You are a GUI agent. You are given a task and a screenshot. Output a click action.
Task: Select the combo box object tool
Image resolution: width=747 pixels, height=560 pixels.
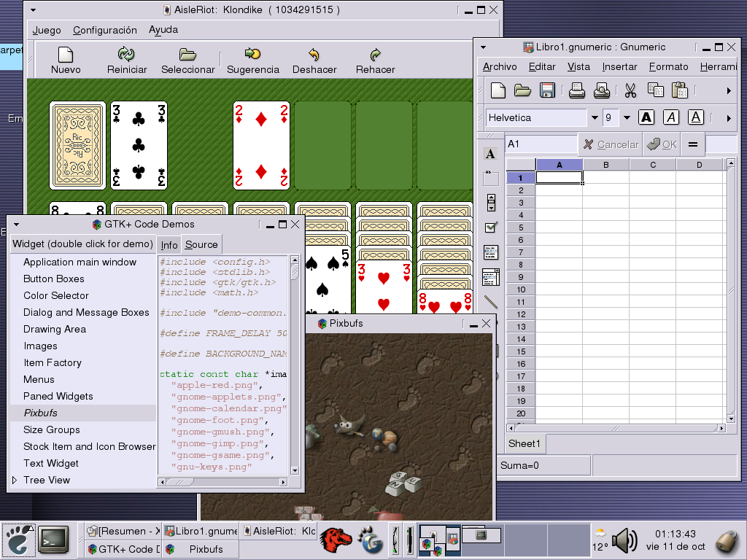click(491, 276)
